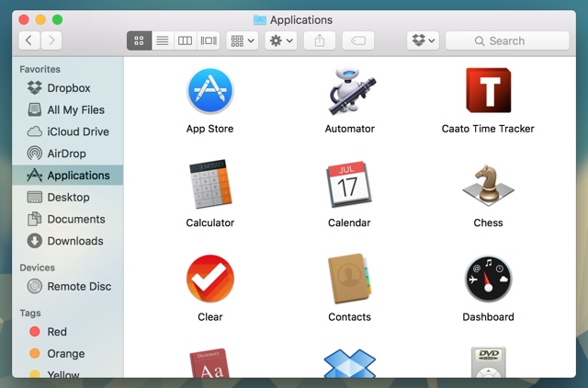Screen dimensions: 588x388
Task: Click in the Search field
Action: (507, 40)
